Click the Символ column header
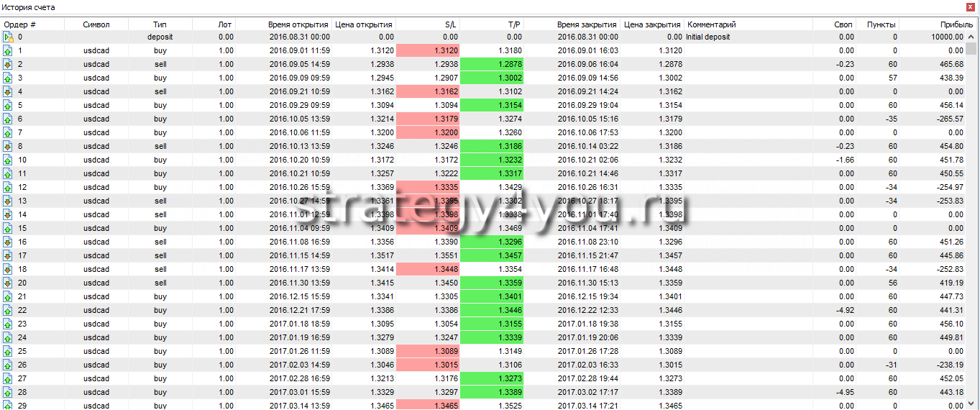980x410 pixels. pos(96,24)
